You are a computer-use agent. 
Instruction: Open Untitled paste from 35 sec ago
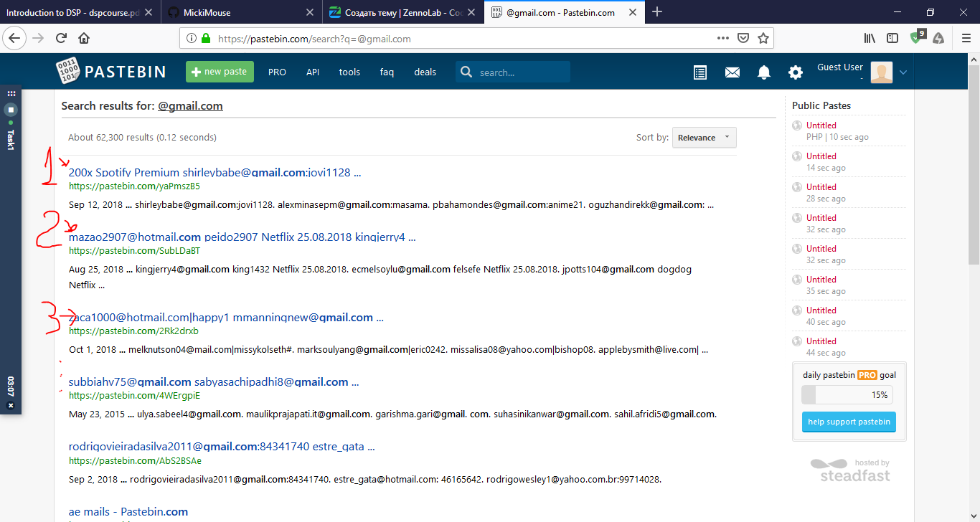pyautogui.click(x=821, y=280)
